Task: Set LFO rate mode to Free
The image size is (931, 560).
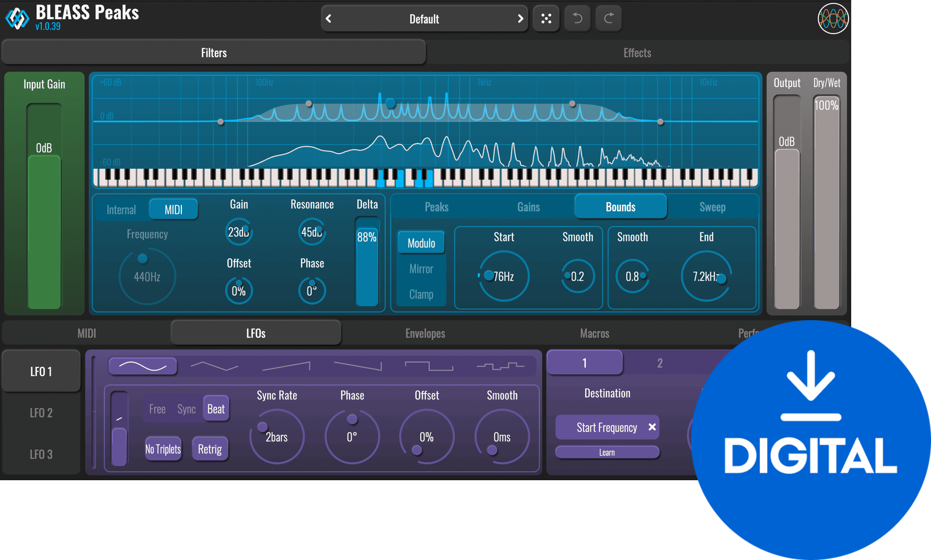Action: point(157,409)
